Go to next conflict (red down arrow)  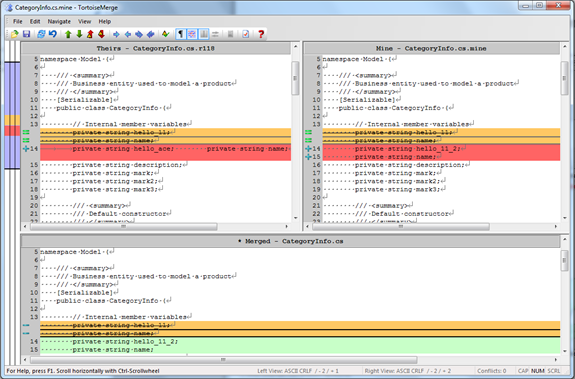102,34
